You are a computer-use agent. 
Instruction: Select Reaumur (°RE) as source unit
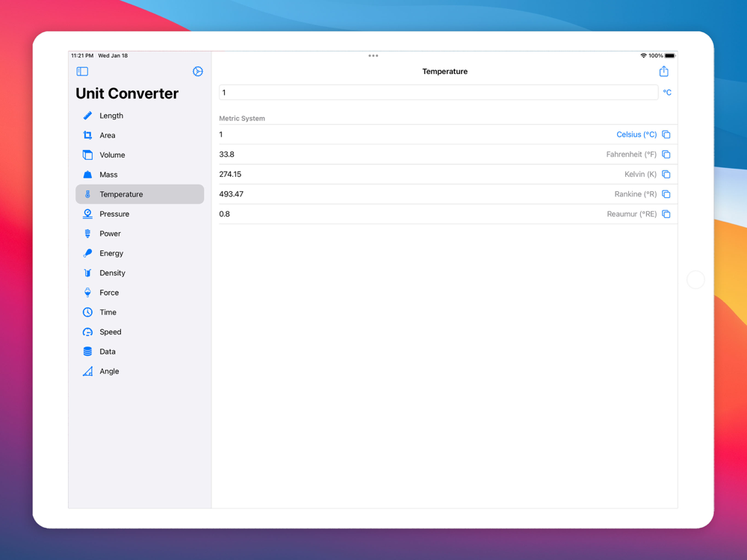pos(632,214)
